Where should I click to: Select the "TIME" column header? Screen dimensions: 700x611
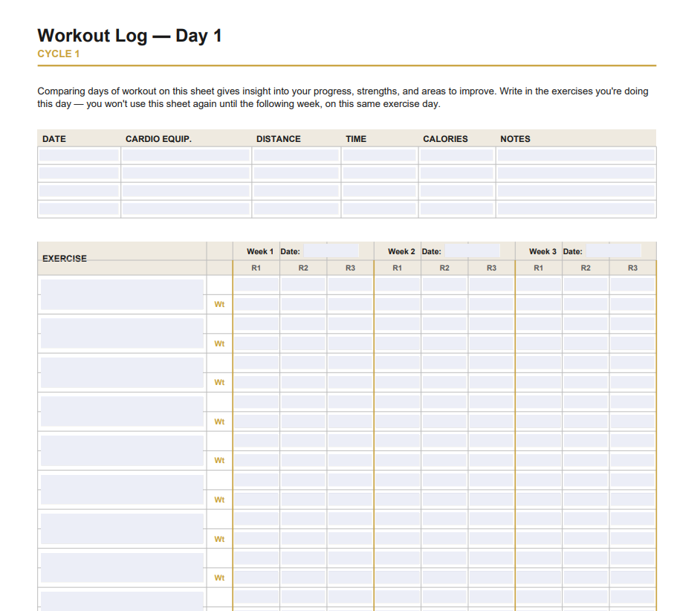(x=356, y=139)
